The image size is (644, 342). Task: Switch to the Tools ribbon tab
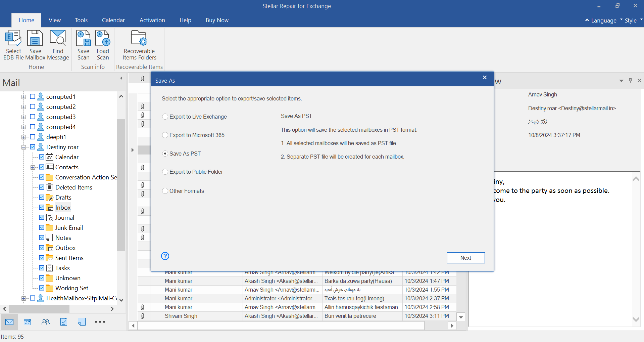pos(81,20)
